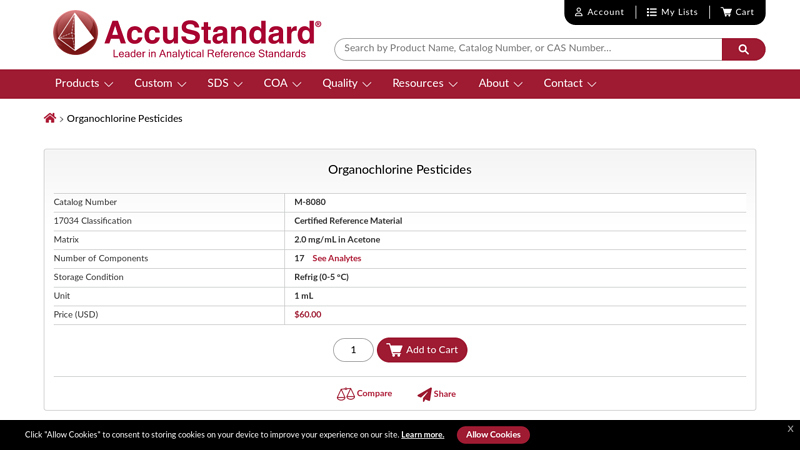
Task: Click the AccuStandard logo
Action: pyautogui.click(x=187, y=34)
